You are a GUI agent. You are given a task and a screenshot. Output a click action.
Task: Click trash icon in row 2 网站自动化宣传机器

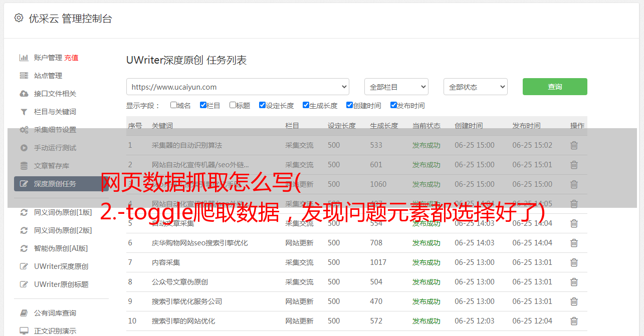point(574,165)
